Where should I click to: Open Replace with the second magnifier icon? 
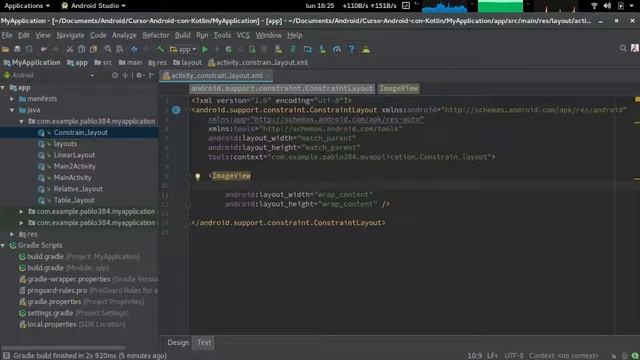[120, 49]
